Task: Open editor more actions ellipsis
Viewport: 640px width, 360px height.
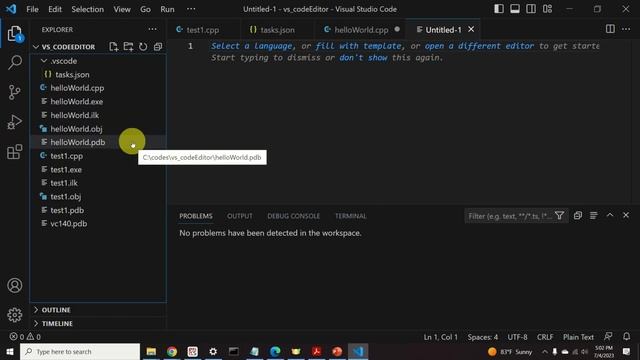Action: [x=626, y=29]
